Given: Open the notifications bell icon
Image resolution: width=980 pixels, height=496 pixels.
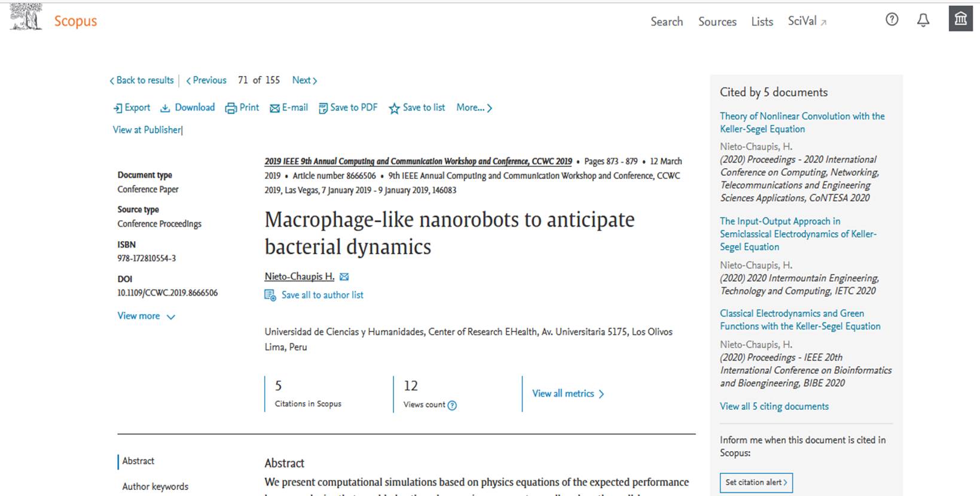Looking at the screenshot, I should pyautogui.click(x=923, y=20).
